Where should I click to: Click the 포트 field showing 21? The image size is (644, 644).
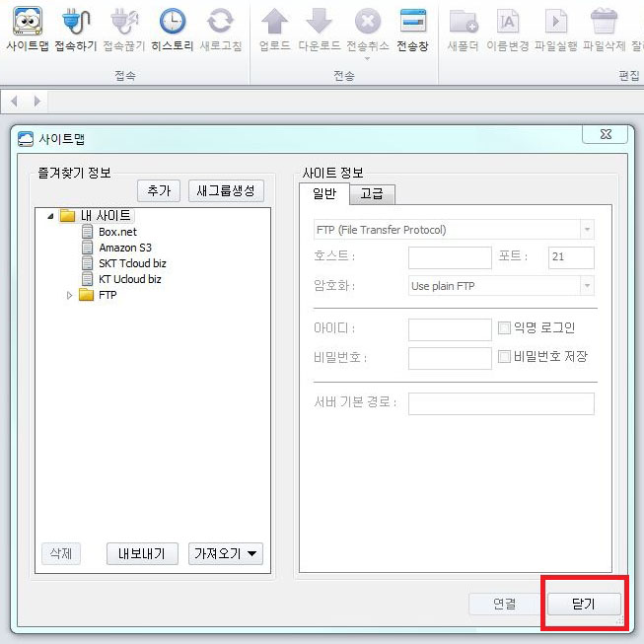coord(571,257)
